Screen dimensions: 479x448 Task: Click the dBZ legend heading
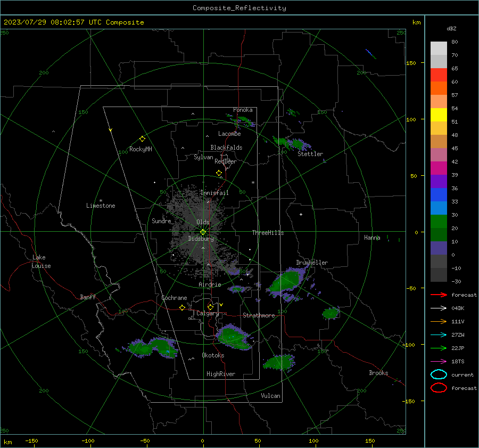coord(451,28)
